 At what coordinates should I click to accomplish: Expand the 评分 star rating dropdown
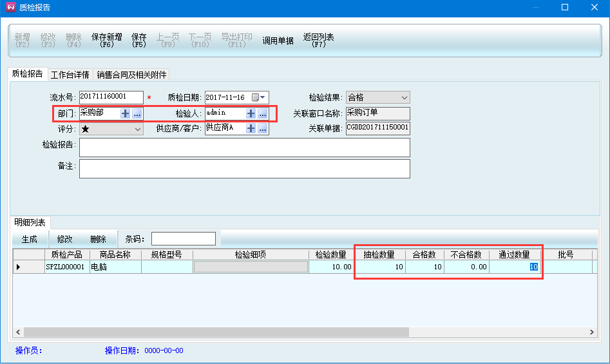click(x=138, y=129)
